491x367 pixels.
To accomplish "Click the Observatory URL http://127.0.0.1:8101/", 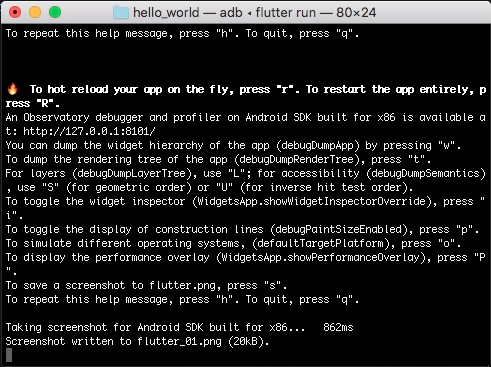I will [x=89, y=131].
